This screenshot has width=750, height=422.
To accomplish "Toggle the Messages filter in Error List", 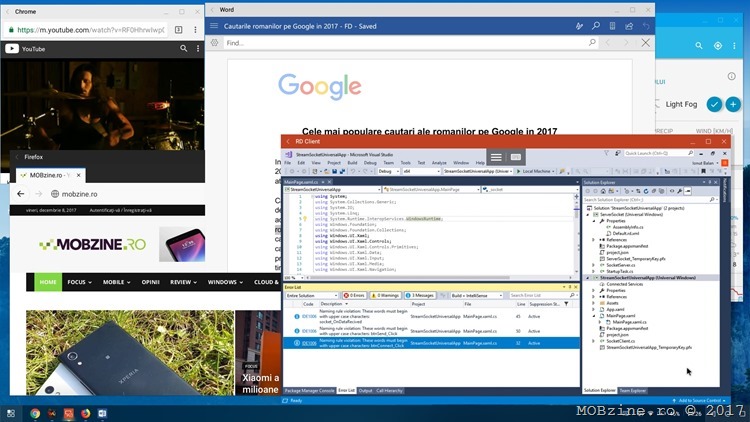I will [x=419, y=295].
